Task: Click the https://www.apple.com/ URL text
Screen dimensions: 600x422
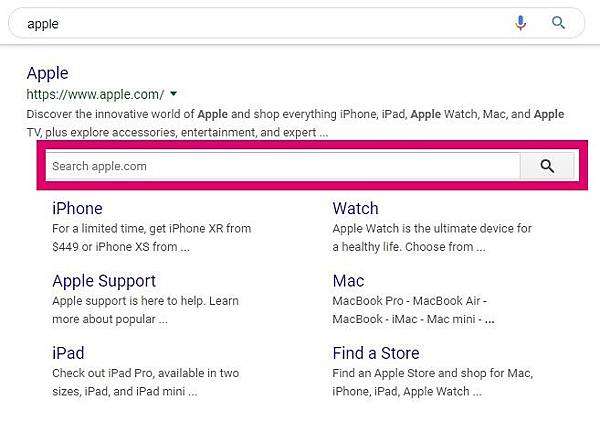Action: pyautogui.click(x=95, y=94)
